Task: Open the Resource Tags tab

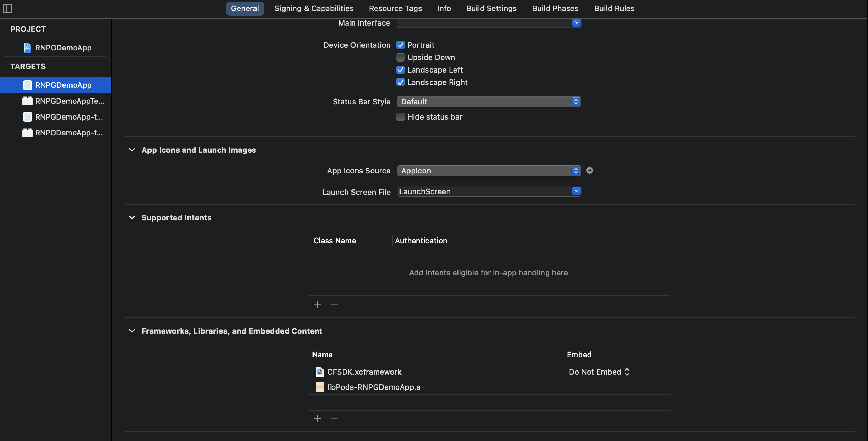Action: (395, 9)
